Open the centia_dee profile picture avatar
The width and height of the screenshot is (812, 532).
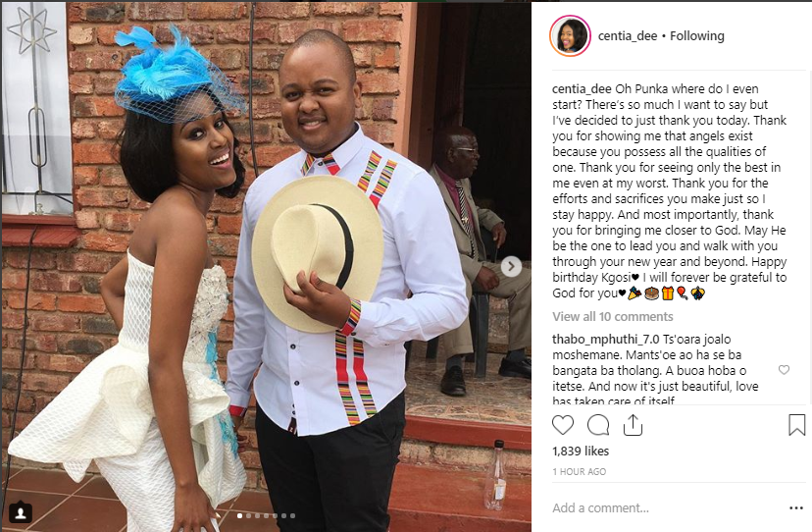570,35
